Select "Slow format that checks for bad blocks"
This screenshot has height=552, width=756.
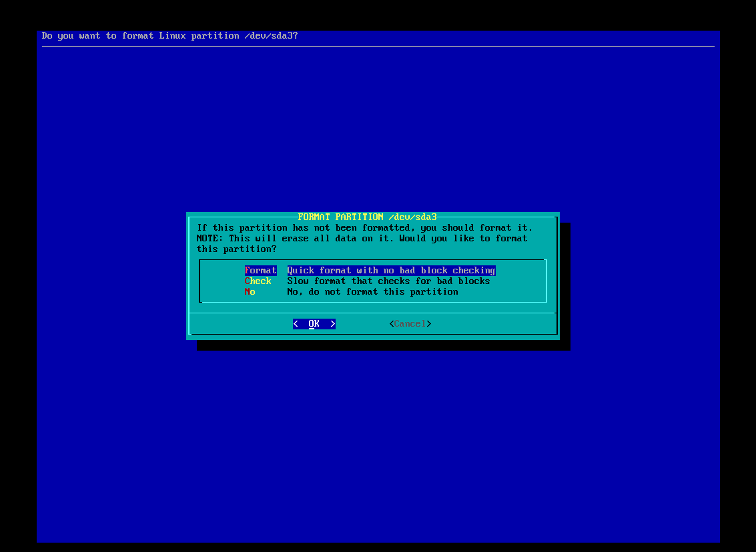coord(388,281)
